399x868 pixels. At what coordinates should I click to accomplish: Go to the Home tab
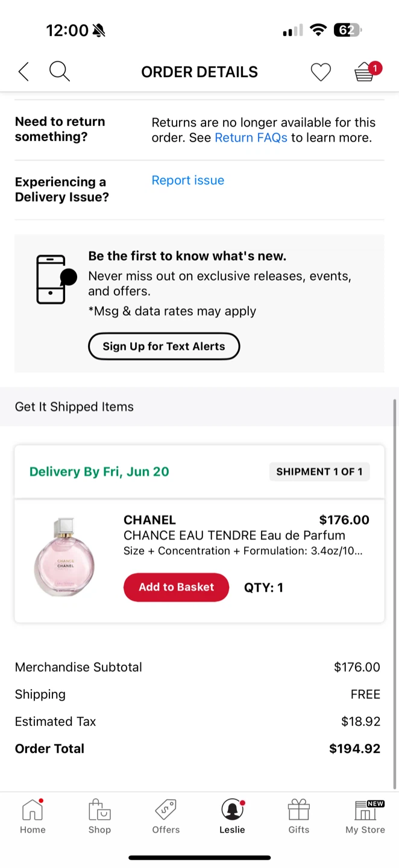coord(33,816)
